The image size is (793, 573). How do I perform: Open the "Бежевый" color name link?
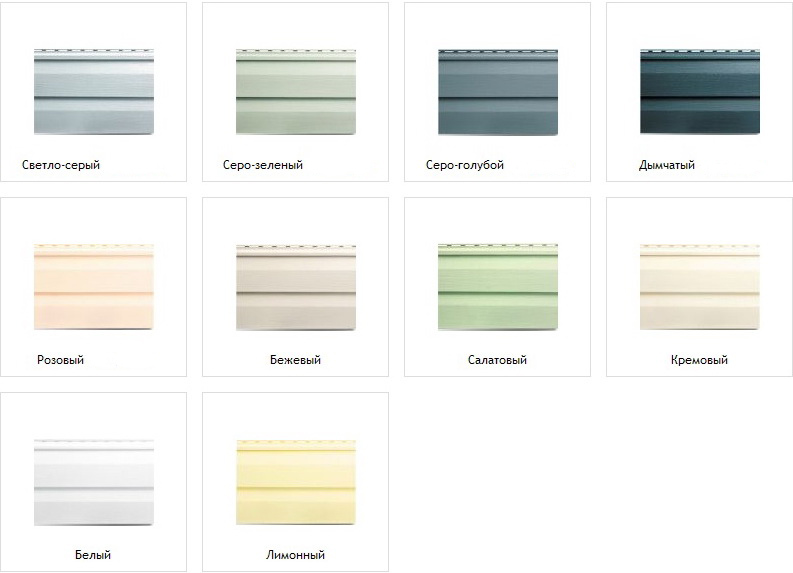pyautogui.click(x=295, y=360)
